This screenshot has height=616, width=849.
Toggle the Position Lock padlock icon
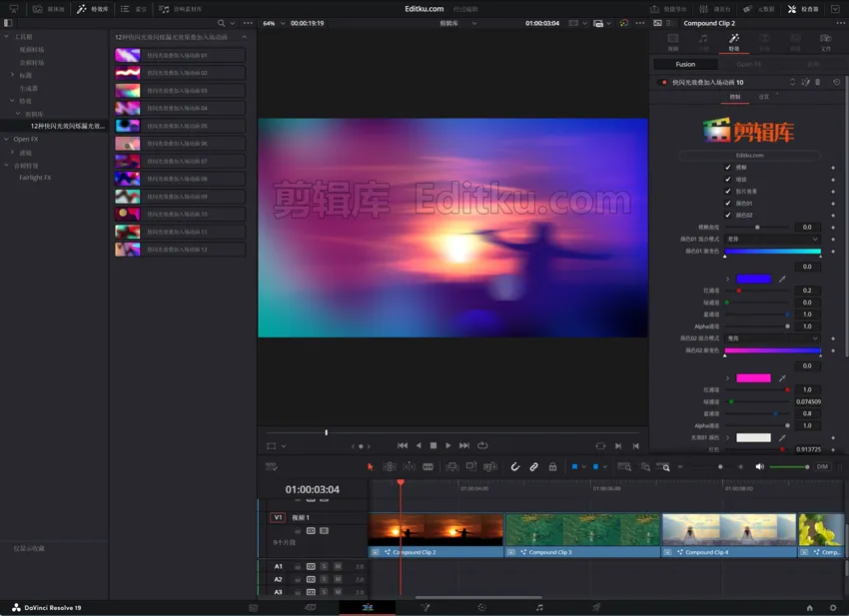click(x=552, y=466)
